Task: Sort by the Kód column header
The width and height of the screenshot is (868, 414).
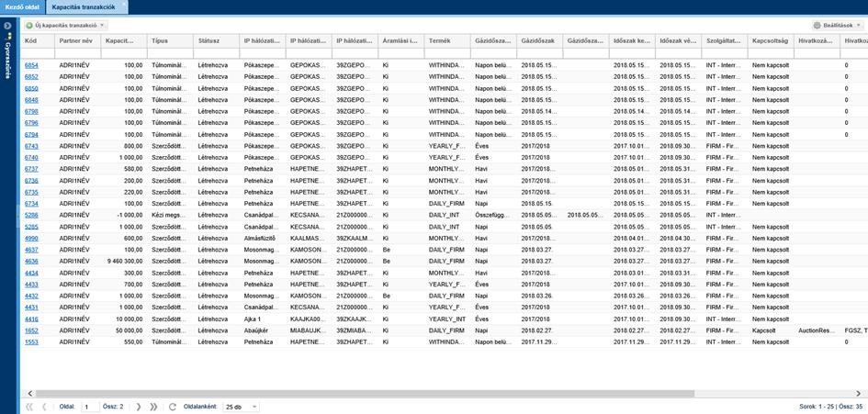Action: coord(38,41)
